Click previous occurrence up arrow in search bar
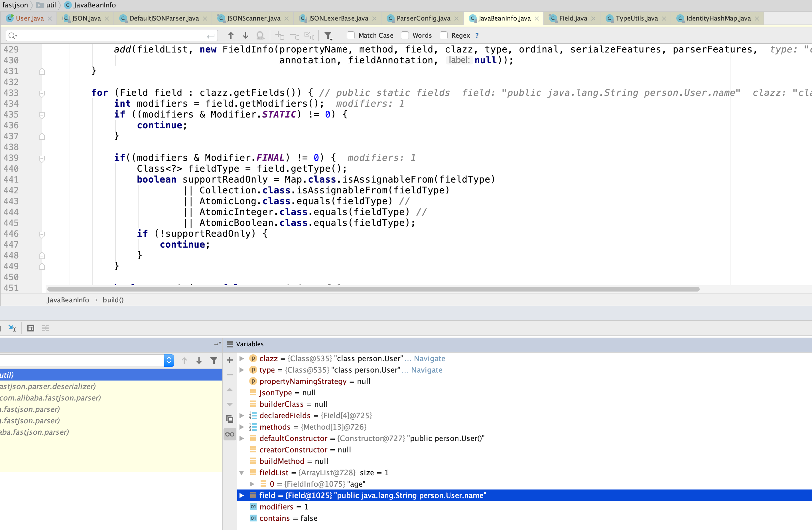The width and height of the screenshot is (812, 530). pyautogui.click(x=231, y=35)
